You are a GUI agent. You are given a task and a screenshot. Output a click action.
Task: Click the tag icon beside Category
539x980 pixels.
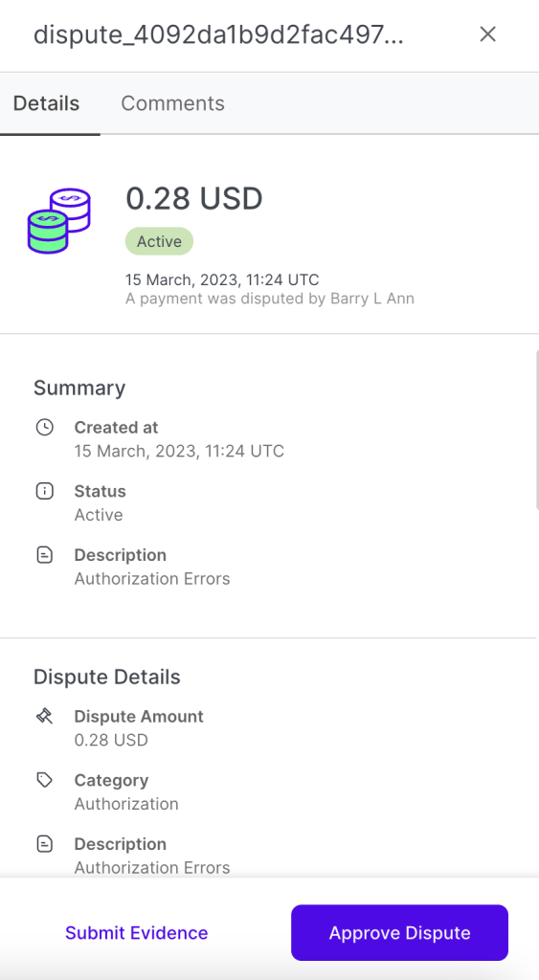44,780
